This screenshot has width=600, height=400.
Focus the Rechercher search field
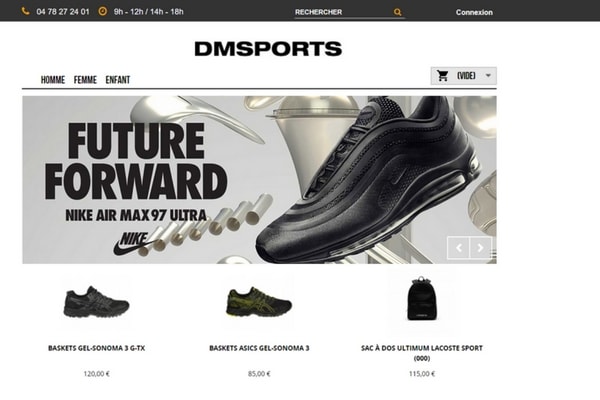click(343, 12)
